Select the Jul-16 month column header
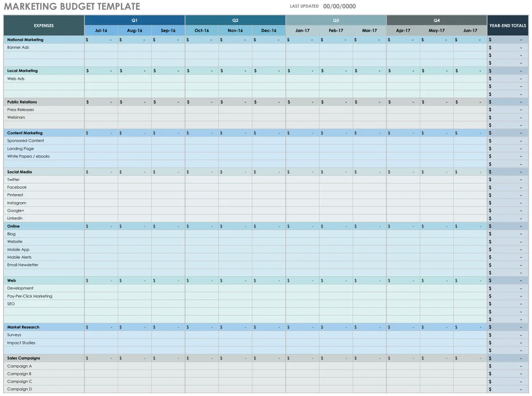 click(101, 31)
